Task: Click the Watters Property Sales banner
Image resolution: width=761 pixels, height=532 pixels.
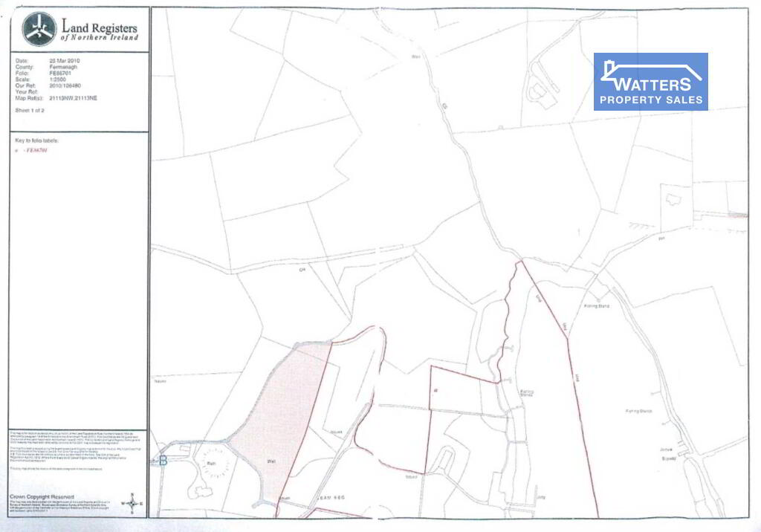Action: click(x=650, y=82)
